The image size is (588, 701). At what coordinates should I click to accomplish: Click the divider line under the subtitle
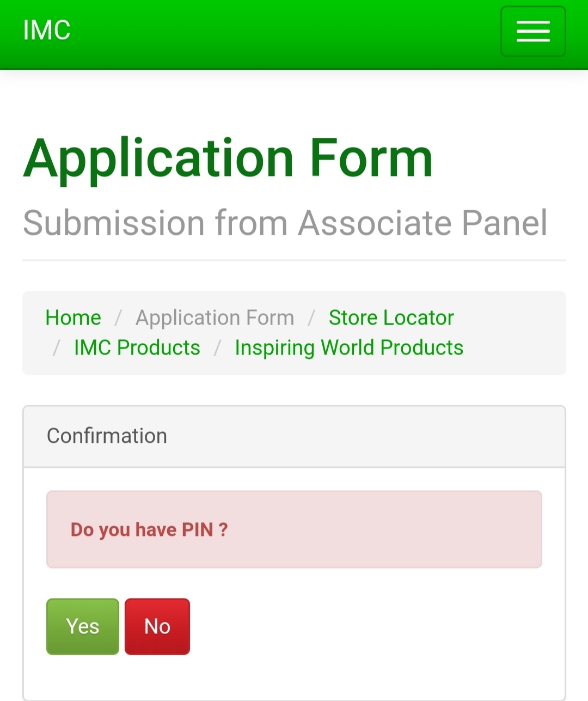(x=294, y=260)
